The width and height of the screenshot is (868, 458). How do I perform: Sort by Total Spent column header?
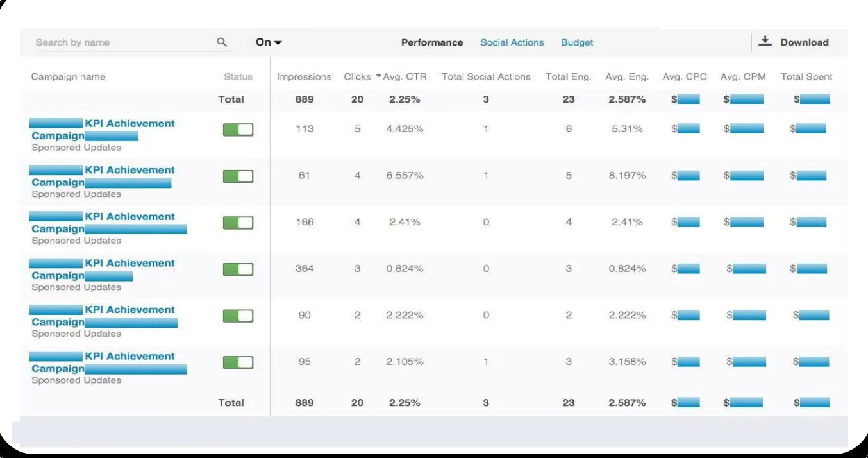point(806,76)
